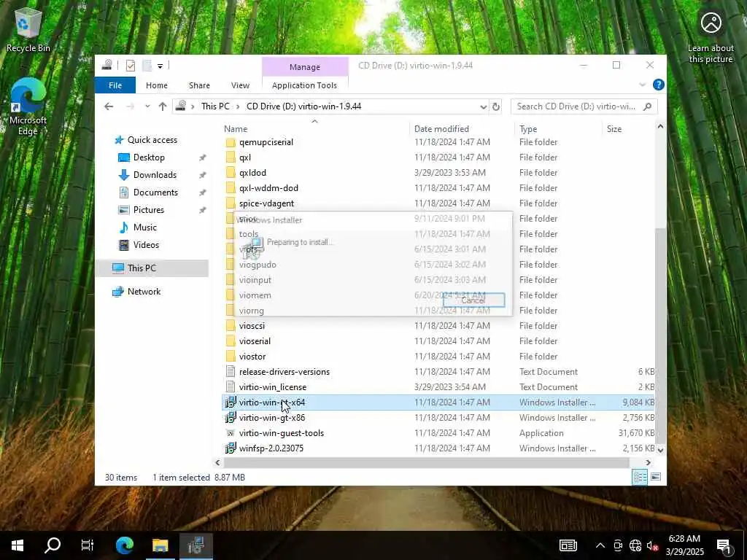The image size is (747, 560).
Task: Select the virtio-win-gt-x64 installer icon
Action: click(x=231, y=402)
